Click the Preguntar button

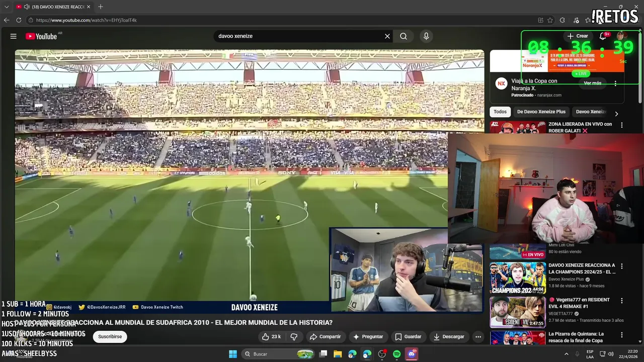tap(368, 336)
